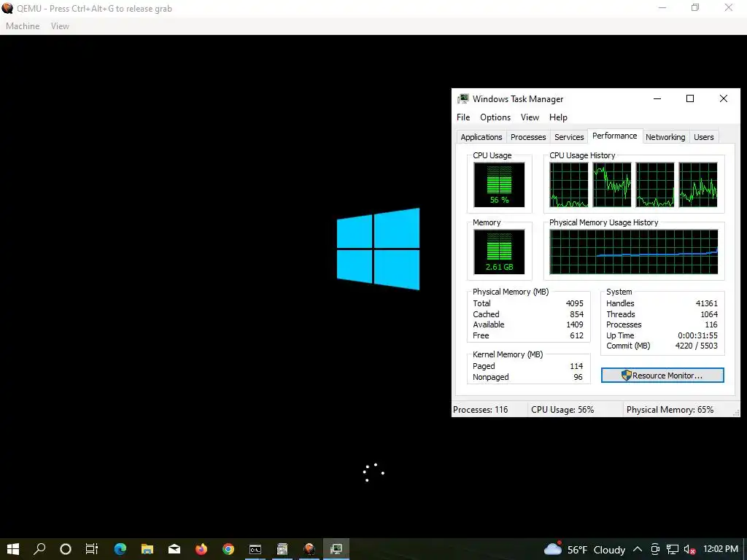Open the weather widget showing 56°F Cloudy
Image resolution: width=747 pixels, height=560 pixels.
pyautogui.click(x=584, y=549)
